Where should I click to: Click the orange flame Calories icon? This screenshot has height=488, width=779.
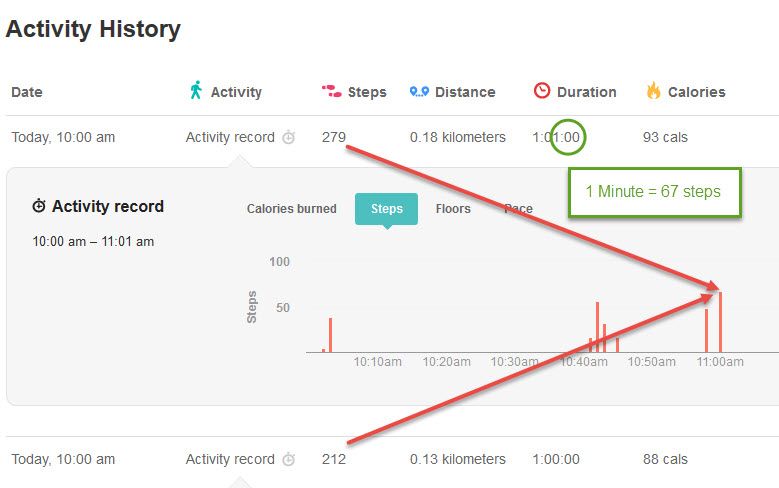[653, 90]
